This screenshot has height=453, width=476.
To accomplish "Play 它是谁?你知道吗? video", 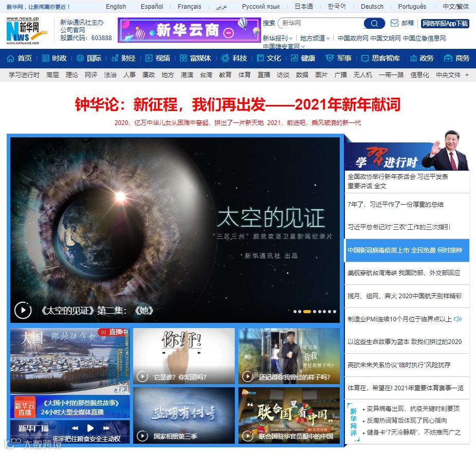I will click(x=142, y=377).
